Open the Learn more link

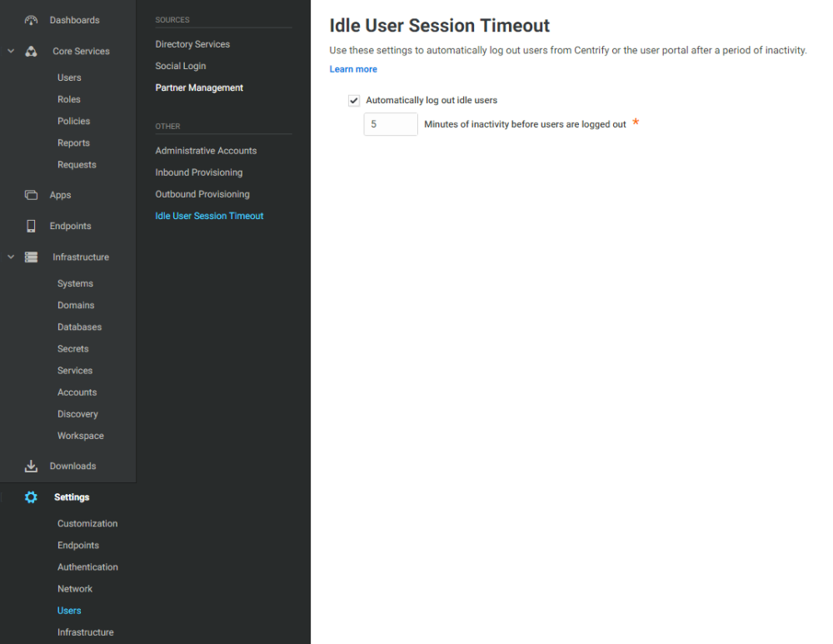coord(353,69)
